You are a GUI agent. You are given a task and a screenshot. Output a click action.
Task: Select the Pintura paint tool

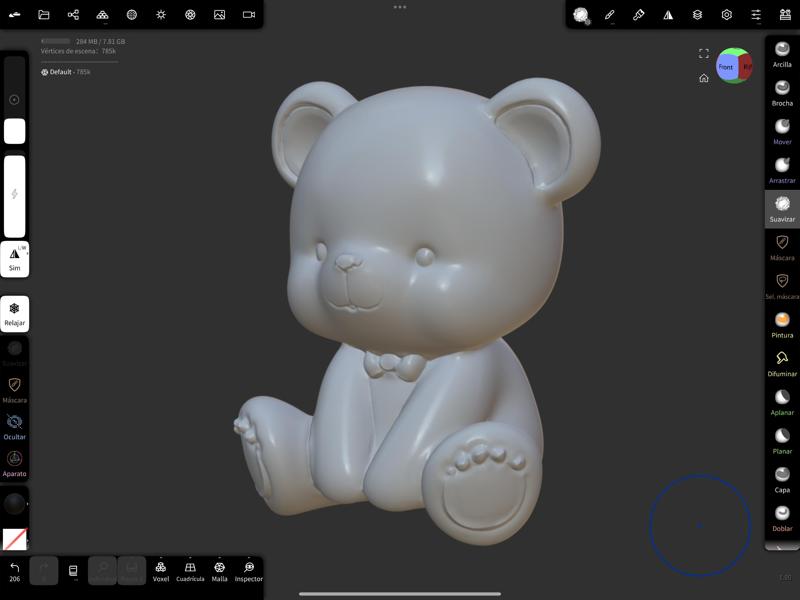point(782,326)
